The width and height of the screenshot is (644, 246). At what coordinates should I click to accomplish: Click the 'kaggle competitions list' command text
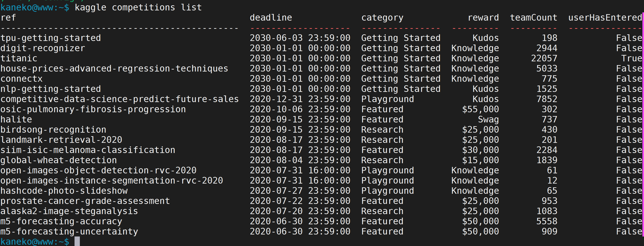(x=138, y=8)
